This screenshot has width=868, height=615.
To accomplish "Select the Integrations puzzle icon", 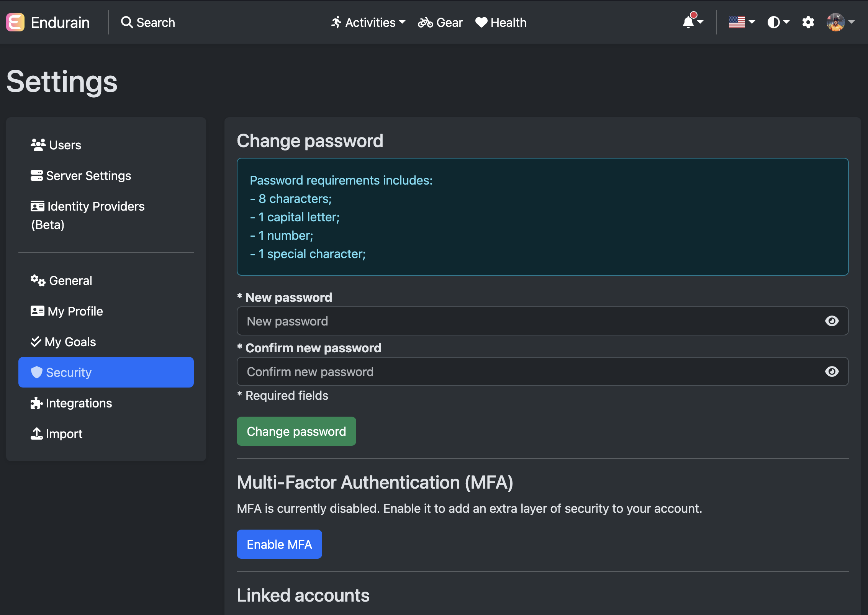I will click(x=36, y=403).
